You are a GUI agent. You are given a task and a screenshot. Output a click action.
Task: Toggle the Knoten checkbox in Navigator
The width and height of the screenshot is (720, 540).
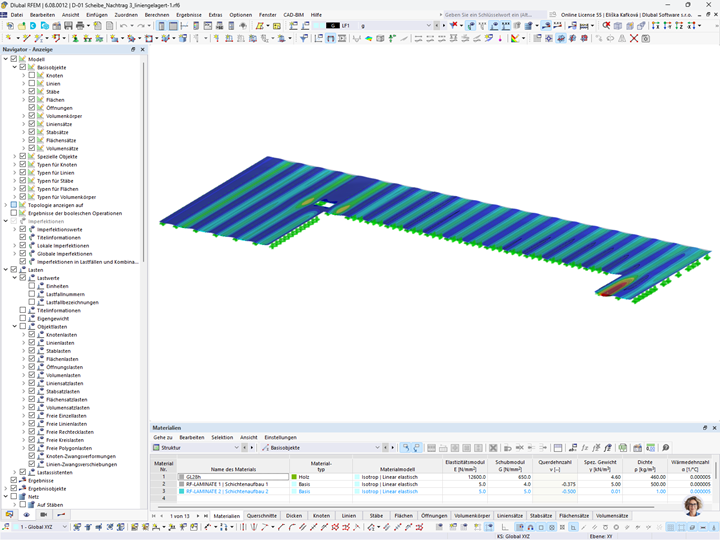[32, 75]
